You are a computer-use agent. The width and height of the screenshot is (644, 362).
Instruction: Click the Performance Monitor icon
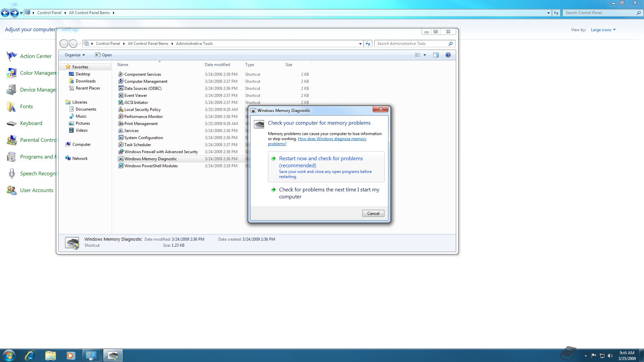point(121,117)
